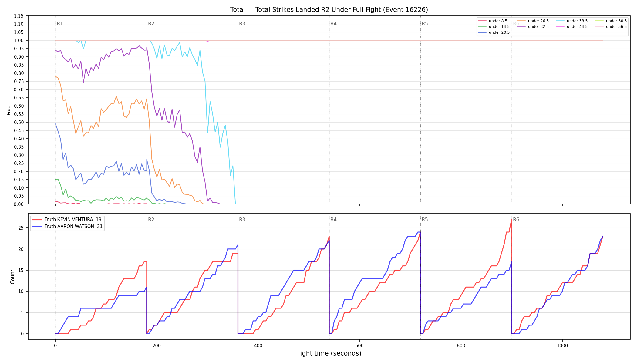Click the 'under 50.5' legend entry
The width and height of the screenshot is (637, 364).
(x=611, y=21)
